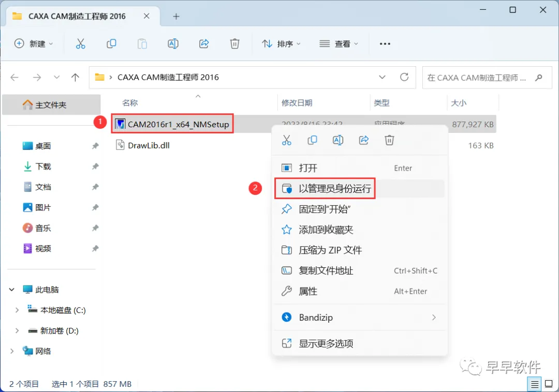Viewport: 559px width, 392px height.
Task: Open the 新建 dropdown
Action: [x=34, y=44]
